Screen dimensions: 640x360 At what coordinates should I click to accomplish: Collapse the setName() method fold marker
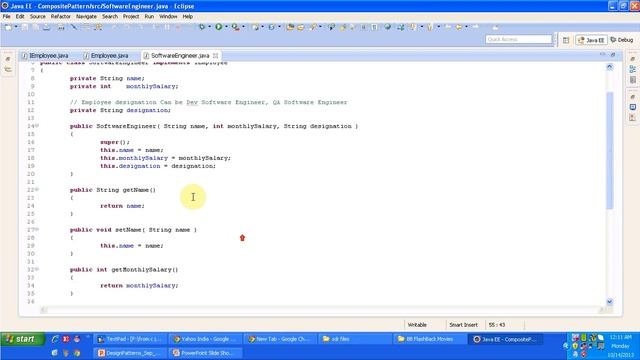(x=37, y=229)
